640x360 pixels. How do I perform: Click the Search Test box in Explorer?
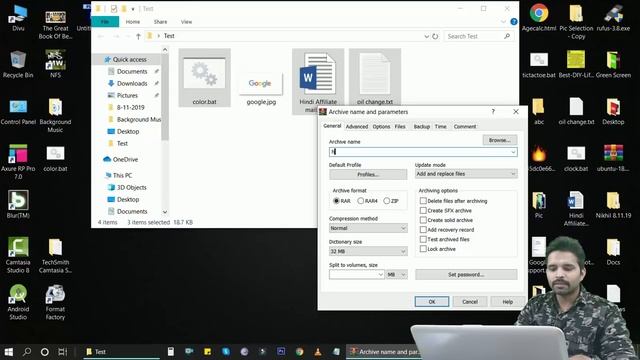tap(478, 36)
